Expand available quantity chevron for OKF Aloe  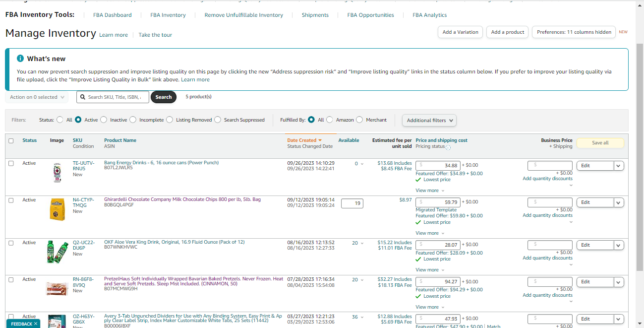click(362, 243)
